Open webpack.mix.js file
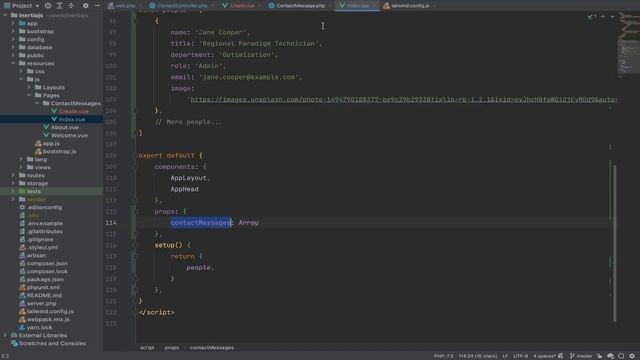The image size is (640, 360). pyautogui.click(x=48, y=320)
